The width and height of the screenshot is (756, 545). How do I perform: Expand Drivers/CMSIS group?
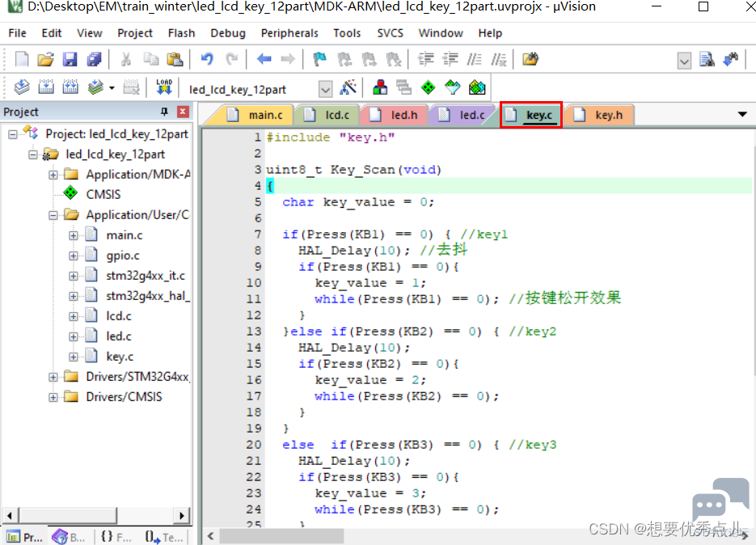point(53,397)
